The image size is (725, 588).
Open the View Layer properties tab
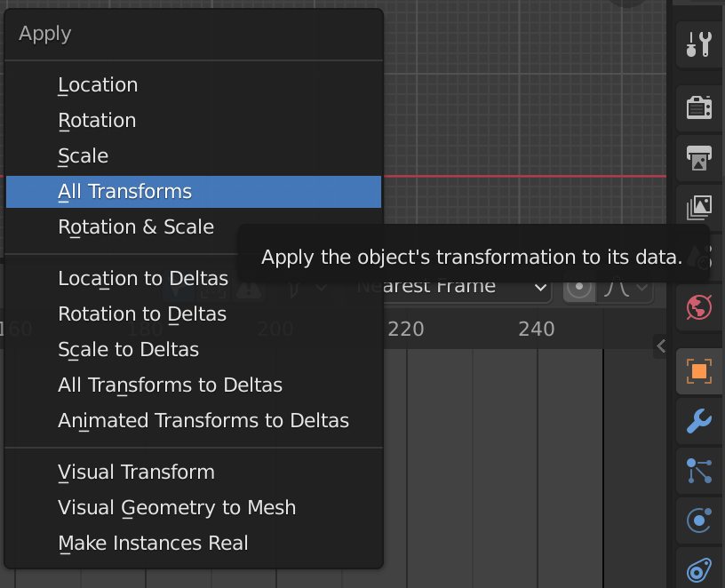coord(698,208)
